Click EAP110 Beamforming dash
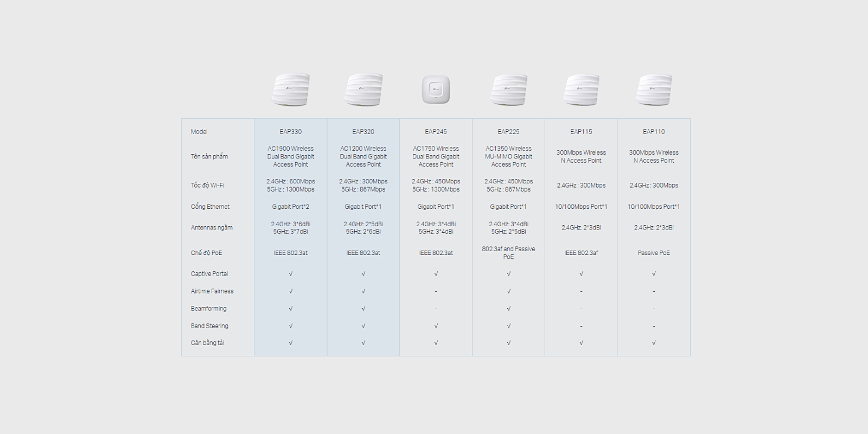Viewport: 868px width, 434px height. (x=654, y=309)
